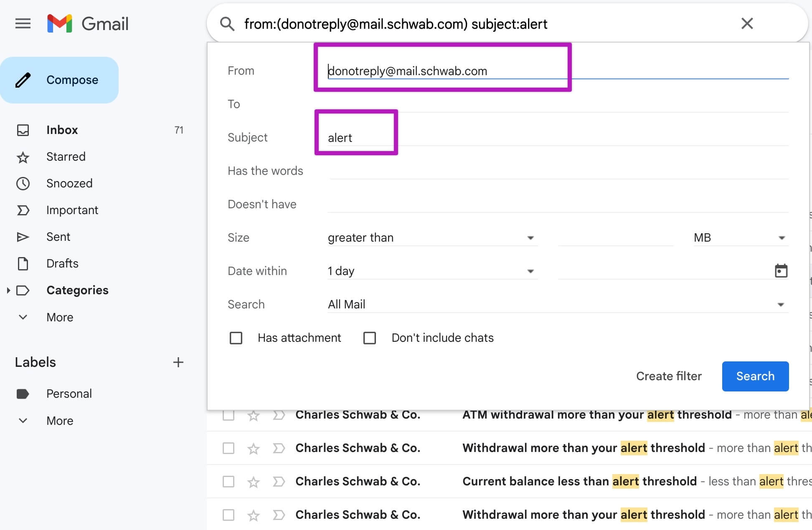Open Current balance less than alert email
The height and width of the screenshot is (530, 812).
pyautogui.click(x=579, y=481)
